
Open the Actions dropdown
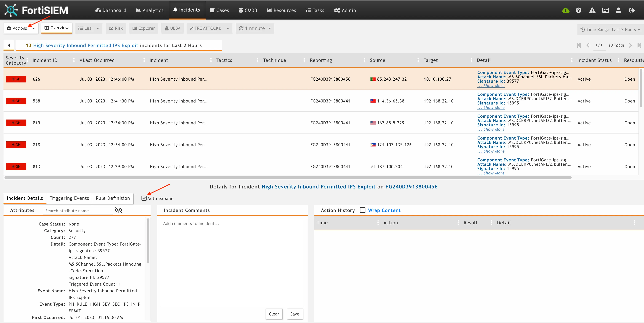click(21, 28)
